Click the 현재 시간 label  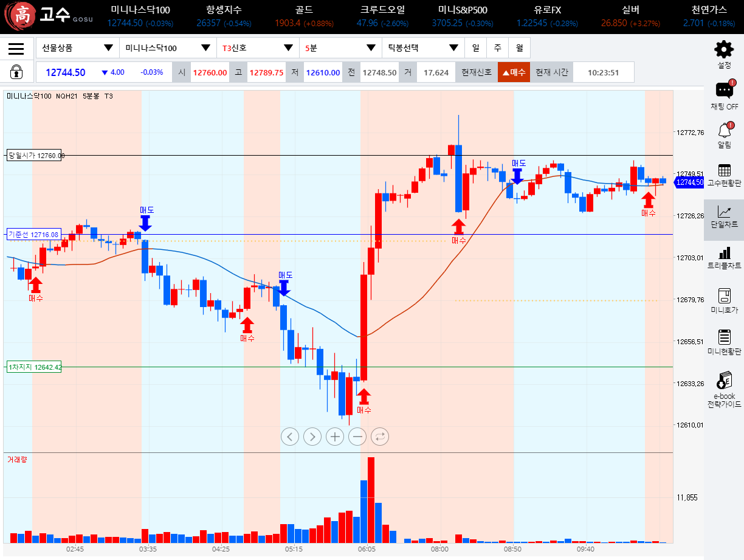[x=551, y=72]
